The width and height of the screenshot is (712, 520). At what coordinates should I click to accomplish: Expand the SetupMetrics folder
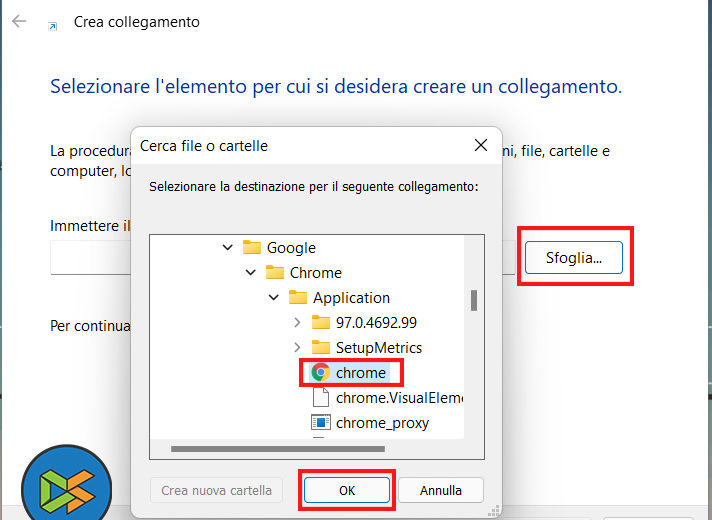coord(297,348)
